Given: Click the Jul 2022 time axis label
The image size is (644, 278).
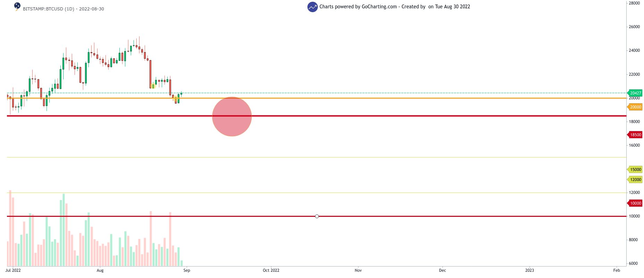Looking at the screenshot, I should click(13, 270).
